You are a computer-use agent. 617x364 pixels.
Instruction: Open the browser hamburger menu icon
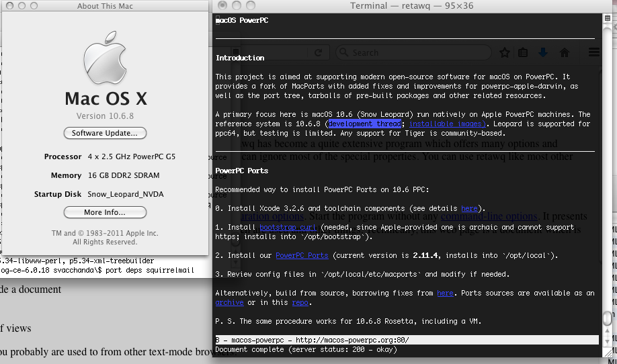coord(593,52)
